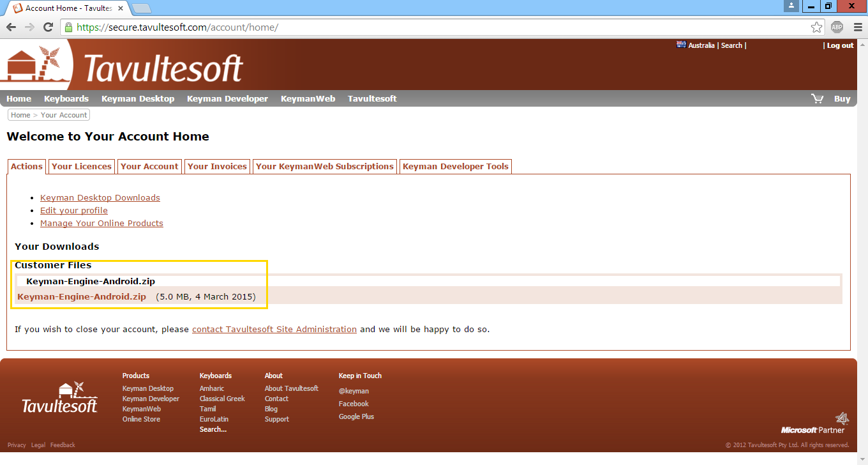Click Home in the breadcrumb
The image size is (868, 465).
pyautogui.click(x=20, y=115)
